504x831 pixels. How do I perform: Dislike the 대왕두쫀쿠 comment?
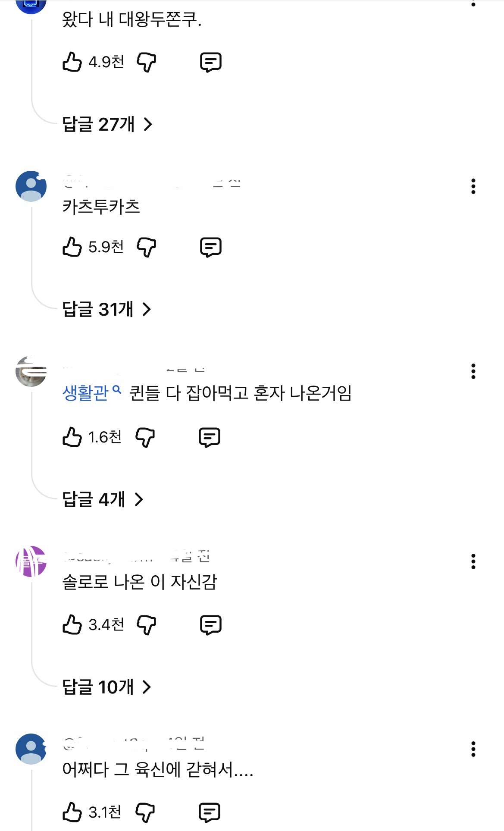[x=146, y=63]
